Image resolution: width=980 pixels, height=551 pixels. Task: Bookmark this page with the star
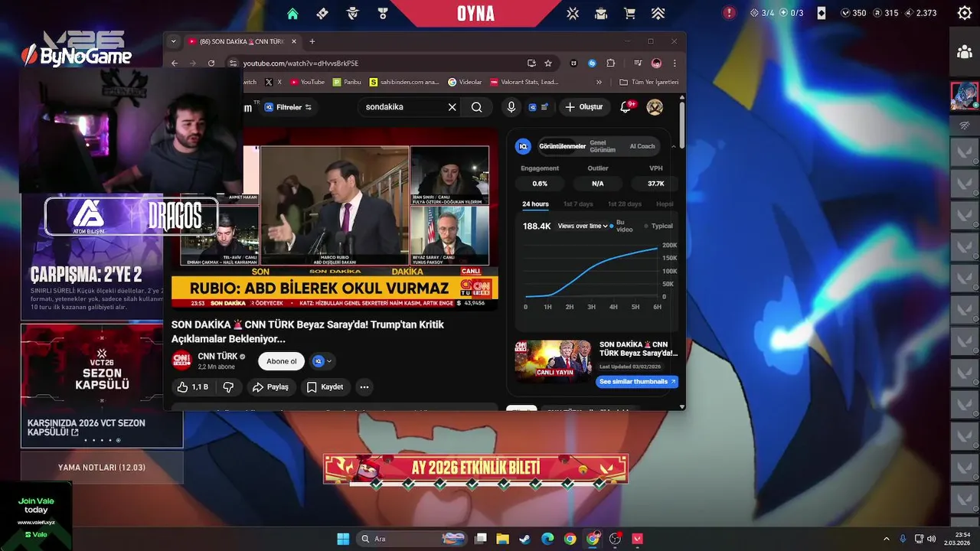click(548, 63)
